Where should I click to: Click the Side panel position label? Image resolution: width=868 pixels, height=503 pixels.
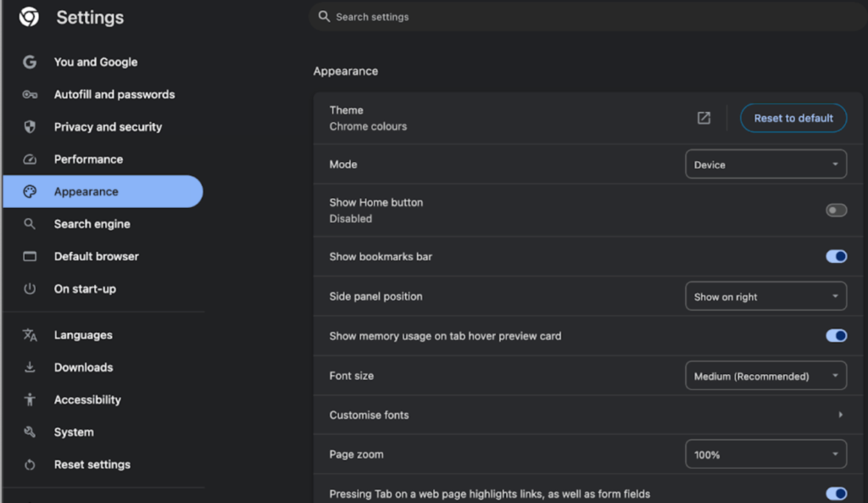(x=376, y=296)
